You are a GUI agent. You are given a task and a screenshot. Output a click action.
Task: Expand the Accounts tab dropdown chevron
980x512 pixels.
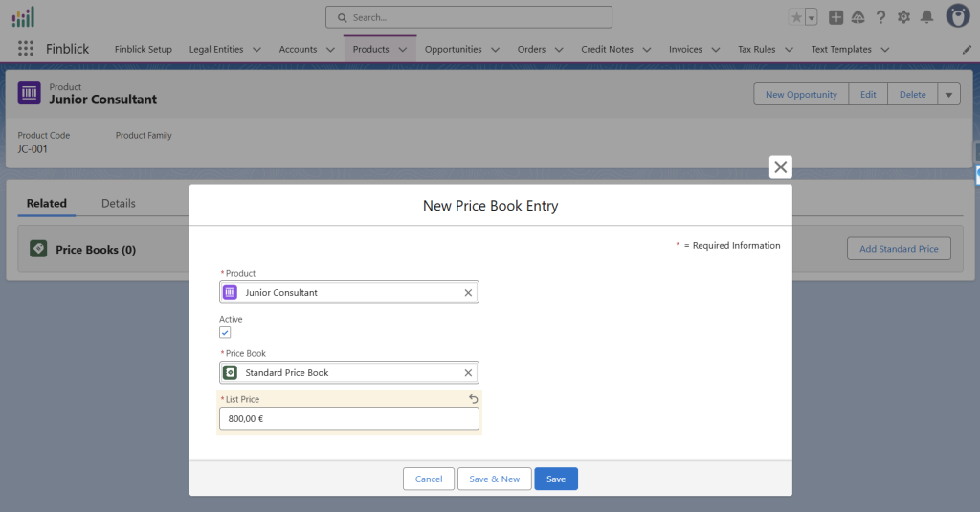[x=330, y=50]
